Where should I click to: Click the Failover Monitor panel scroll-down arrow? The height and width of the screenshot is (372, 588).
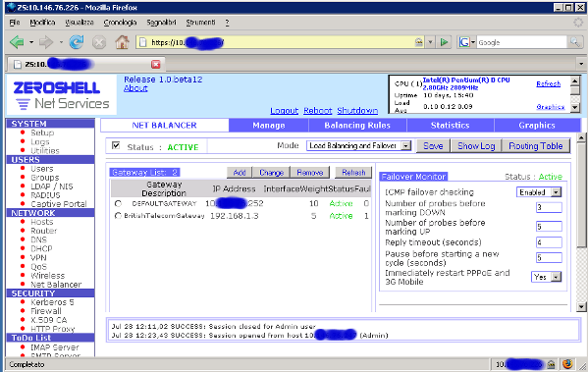click(x=581, y=307)
